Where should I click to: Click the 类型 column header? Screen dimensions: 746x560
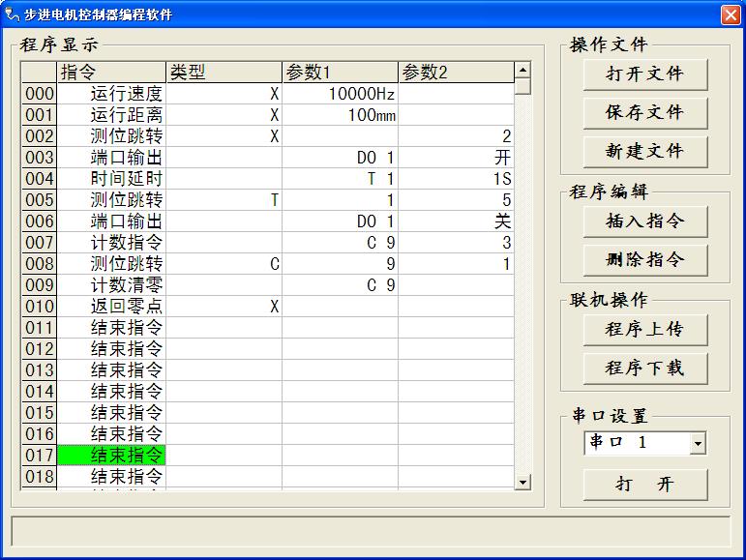coord(224,73)
